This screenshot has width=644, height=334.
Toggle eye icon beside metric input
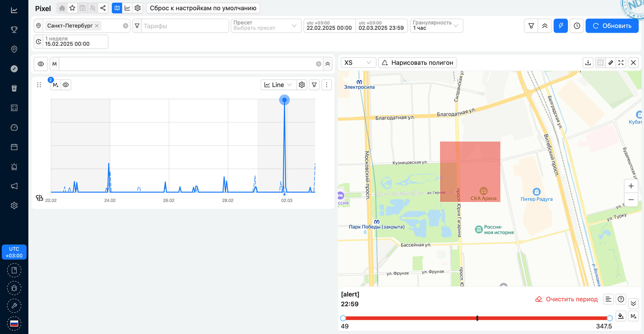[41, 64]
